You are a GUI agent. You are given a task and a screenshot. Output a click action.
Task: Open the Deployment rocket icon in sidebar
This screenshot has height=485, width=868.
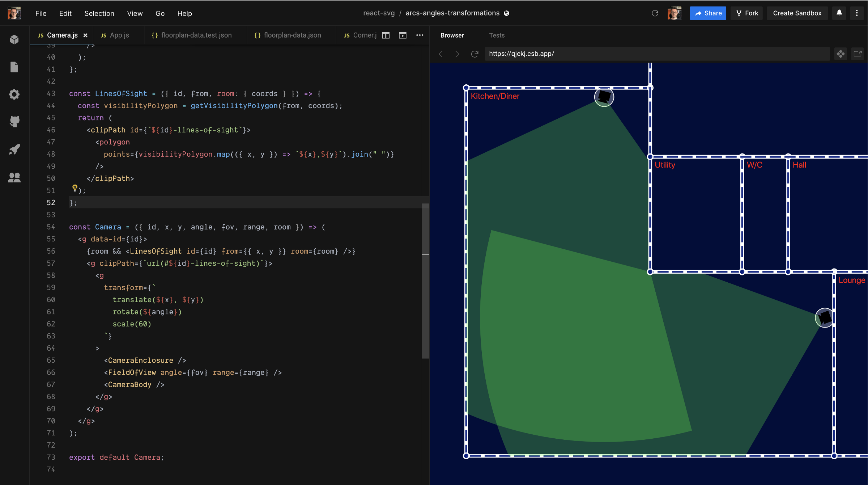(14, 149)
